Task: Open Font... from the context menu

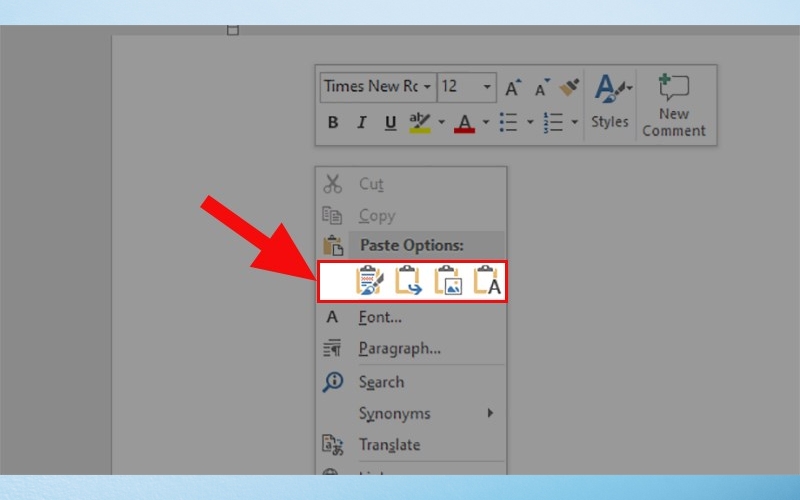Action: [380, 317]
